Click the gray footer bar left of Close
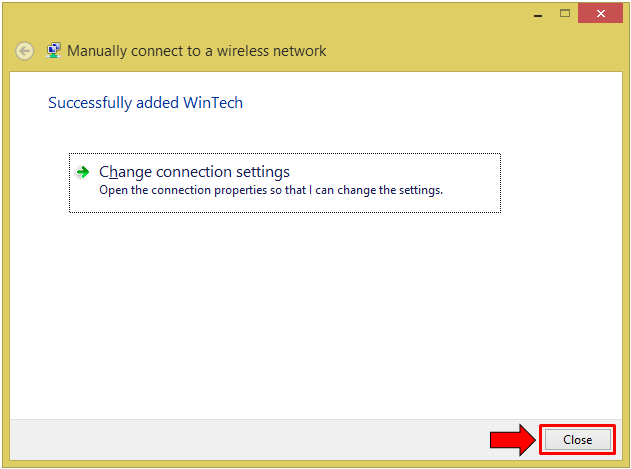The height and width of the screenshot is (469, 631). (250, 439)
